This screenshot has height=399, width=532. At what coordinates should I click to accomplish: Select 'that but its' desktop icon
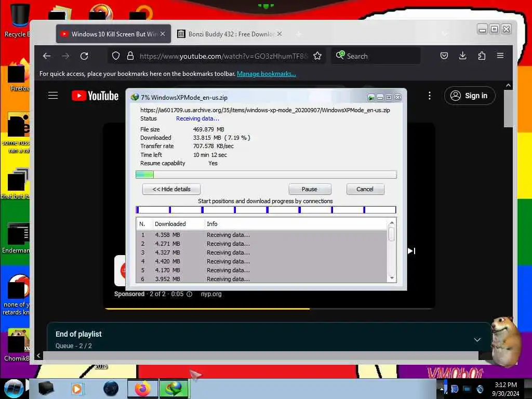[16, 183]
